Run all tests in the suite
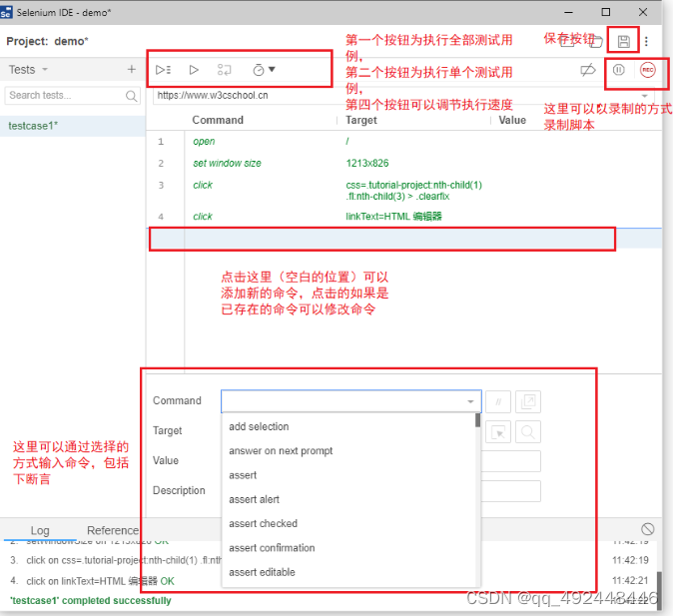The image size is (673, 616). pos(163,70)
